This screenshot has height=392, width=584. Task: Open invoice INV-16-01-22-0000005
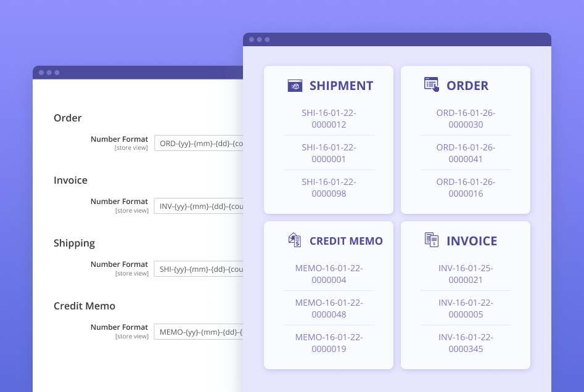(466, 309)
